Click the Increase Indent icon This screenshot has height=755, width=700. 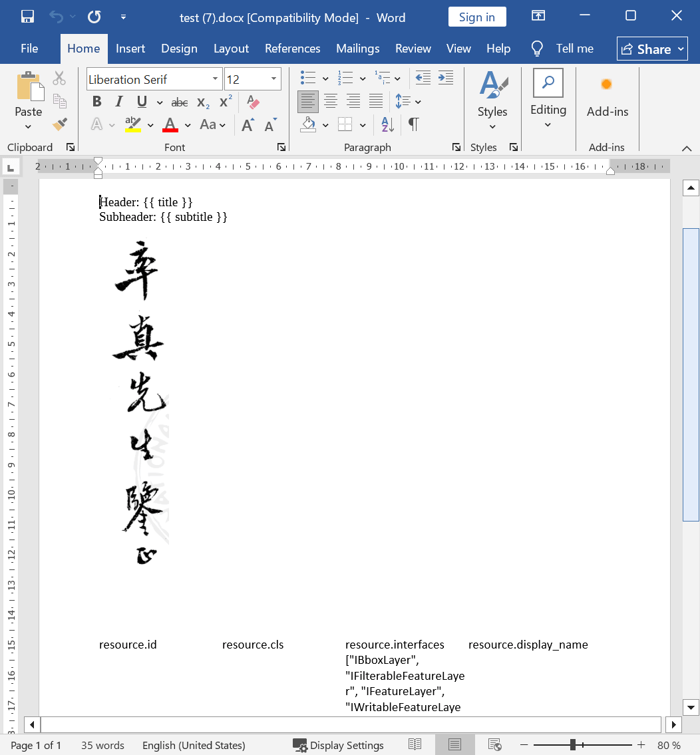446,78
